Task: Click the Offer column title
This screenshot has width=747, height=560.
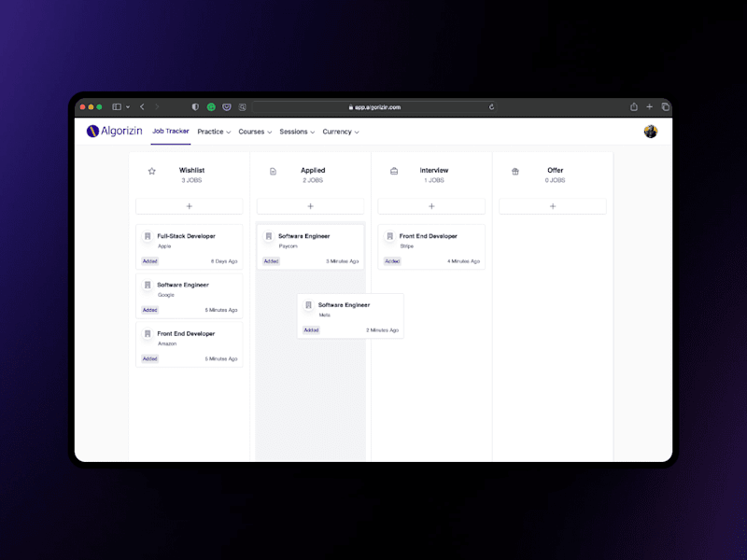Action: point(555,170)
